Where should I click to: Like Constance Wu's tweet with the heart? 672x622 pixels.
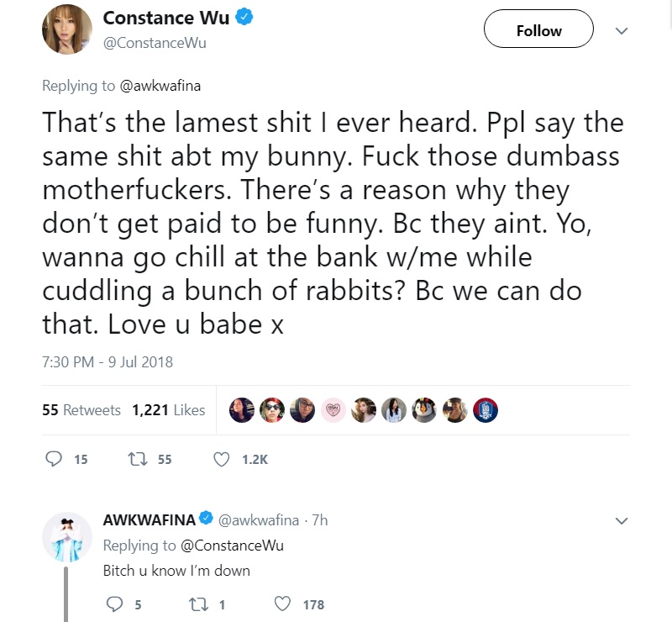[221, 460]
